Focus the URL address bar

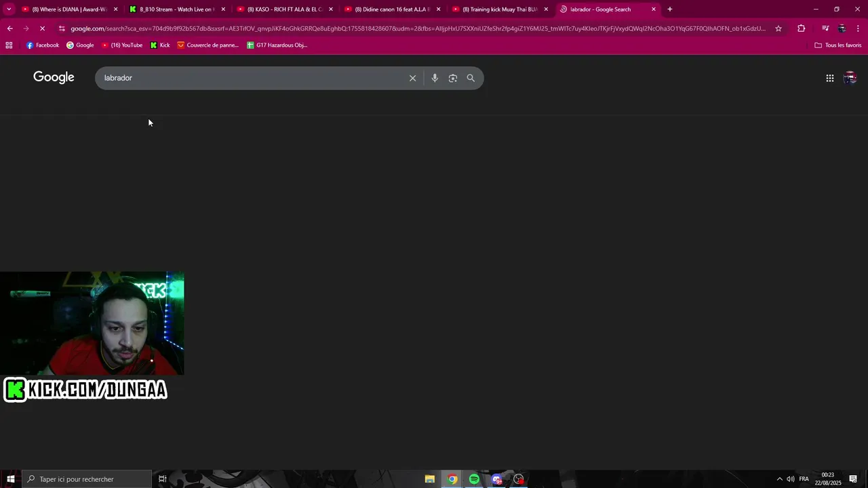417,28
